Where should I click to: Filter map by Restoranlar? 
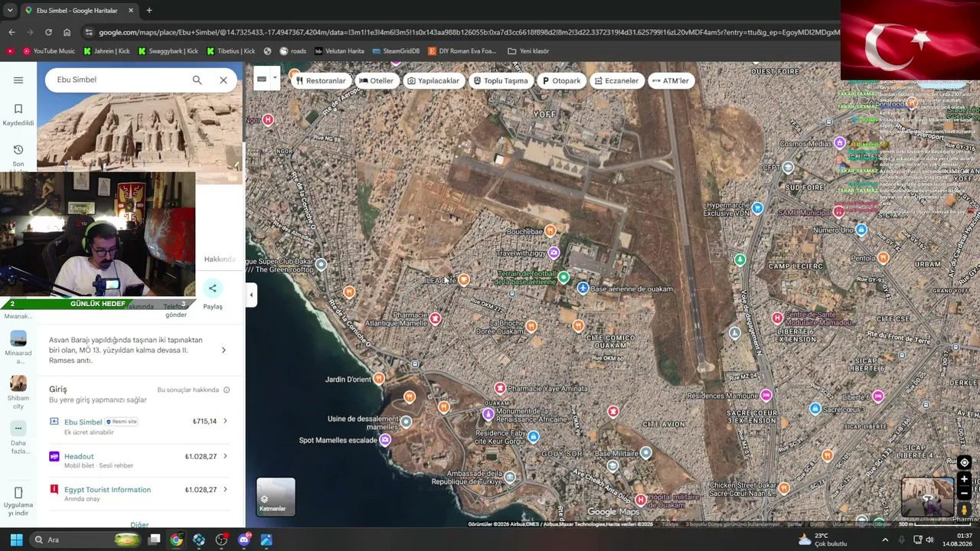point(321,80)
